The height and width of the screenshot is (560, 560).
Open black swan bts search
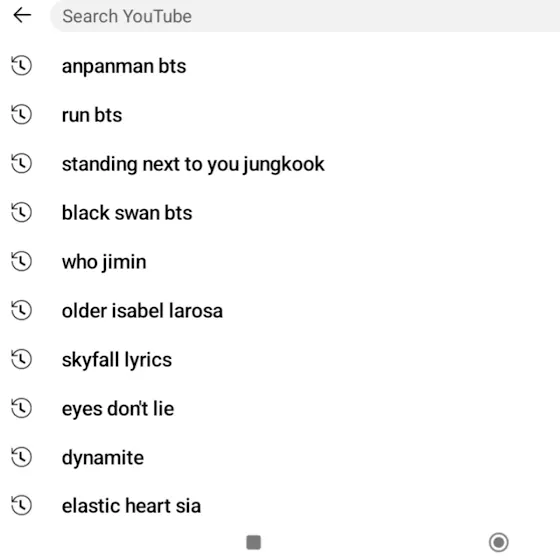pyautogui.click(x=280, y=213)
